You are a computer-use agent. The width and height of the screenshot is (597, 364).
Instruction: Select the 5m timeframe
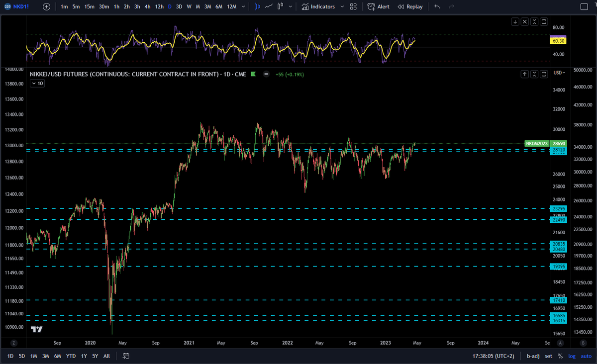click(x=76, y=6)
